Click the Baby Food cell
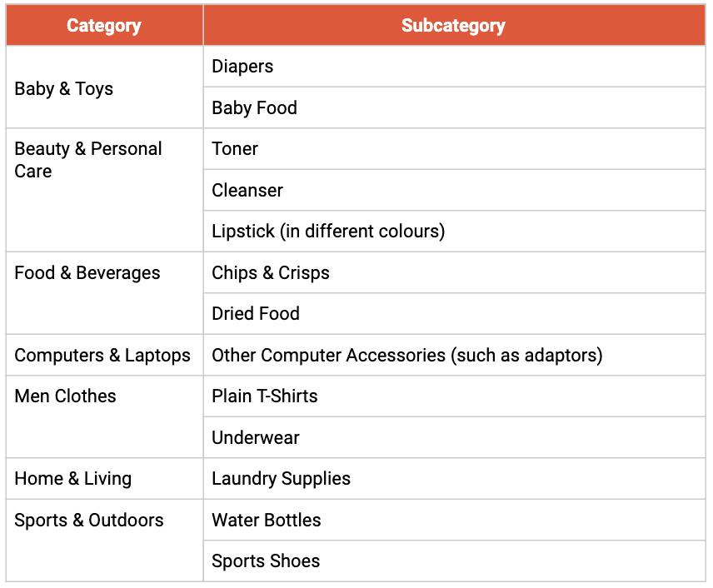713x588 pixels. click(x=254, y=108)
